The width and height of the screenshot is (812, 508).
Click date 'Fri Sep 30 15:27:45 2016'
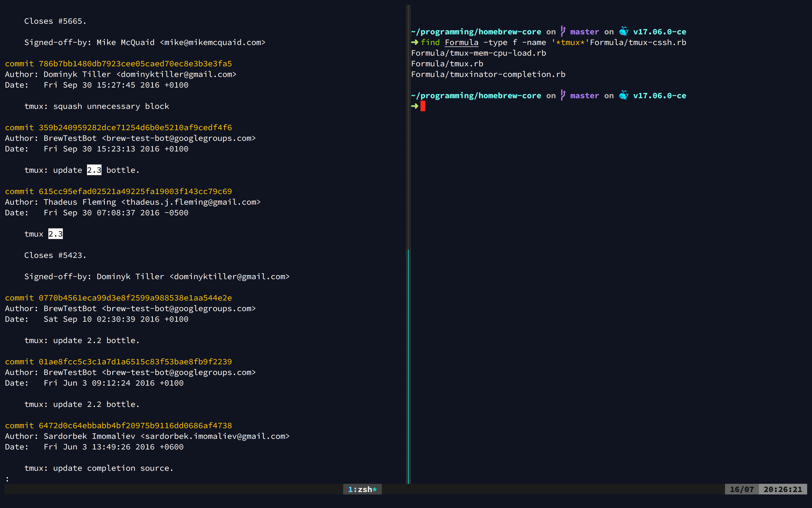click(x=102, y=85)
